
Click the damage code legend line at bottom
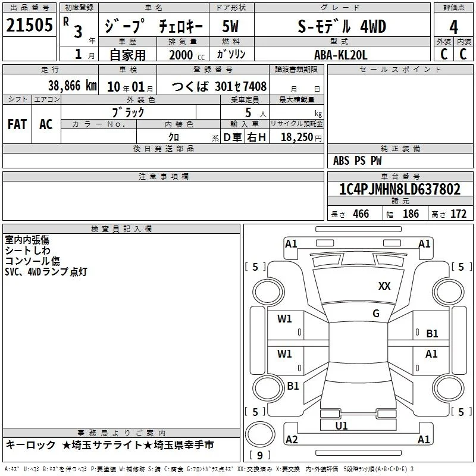click(209, 469)
